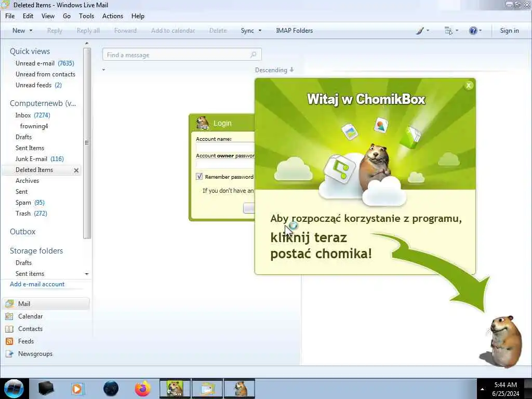Click the Account owner password field
The image size is (532, 399).
tap(225, 164)
